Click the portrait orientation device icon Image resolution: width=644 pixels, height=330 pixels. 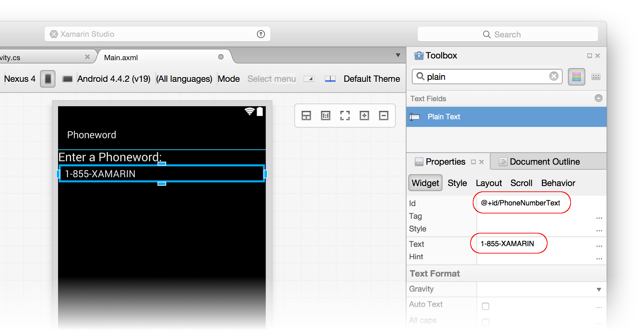[48, 79]
